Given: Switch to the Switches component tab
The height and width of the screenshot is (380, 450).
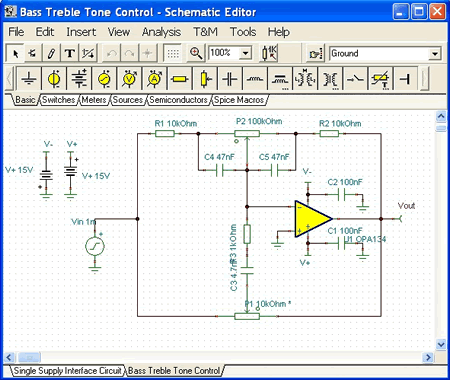Looking at the screenshot, I should (x=59, y=100).
